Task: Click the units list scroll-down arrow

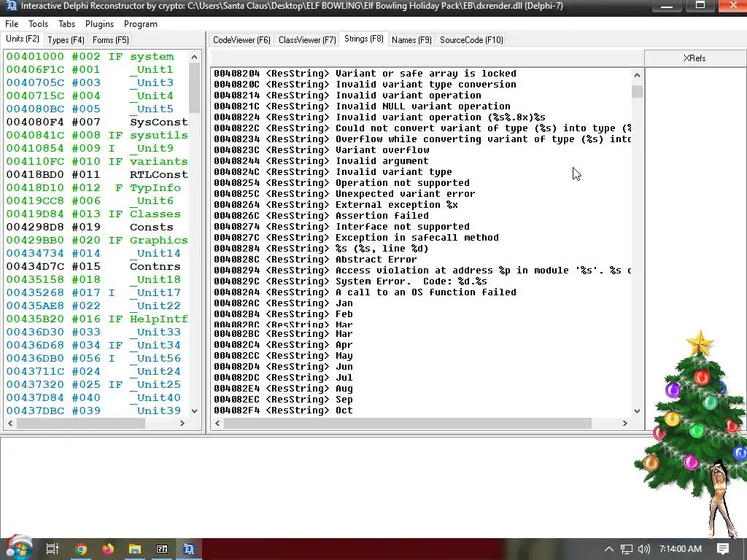Action: (x=194, y=411)
